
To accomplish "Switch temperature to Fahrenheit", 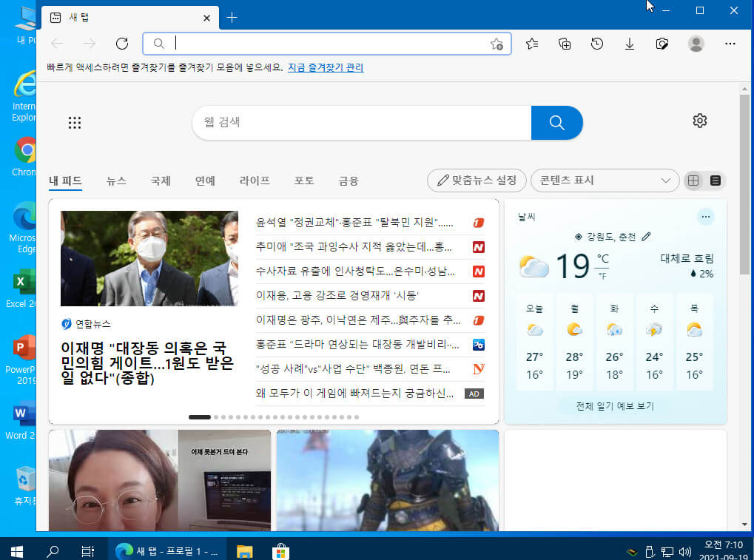I will (x=602, y=276).
